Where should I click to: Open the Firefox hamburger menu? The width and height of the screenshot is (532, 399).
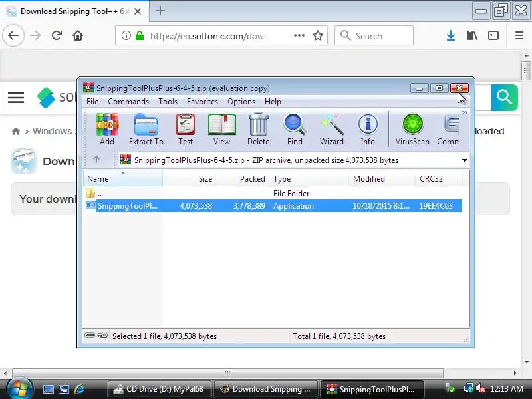[x=519, y=35]
